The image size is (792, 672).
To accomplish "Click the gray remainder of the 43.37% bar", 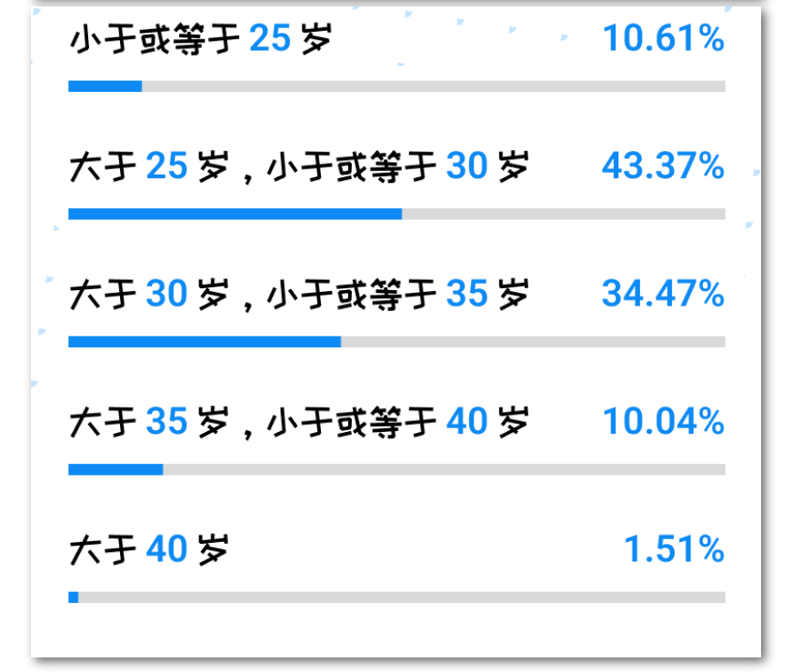I will pyautogui.click(x=564, y=214).
